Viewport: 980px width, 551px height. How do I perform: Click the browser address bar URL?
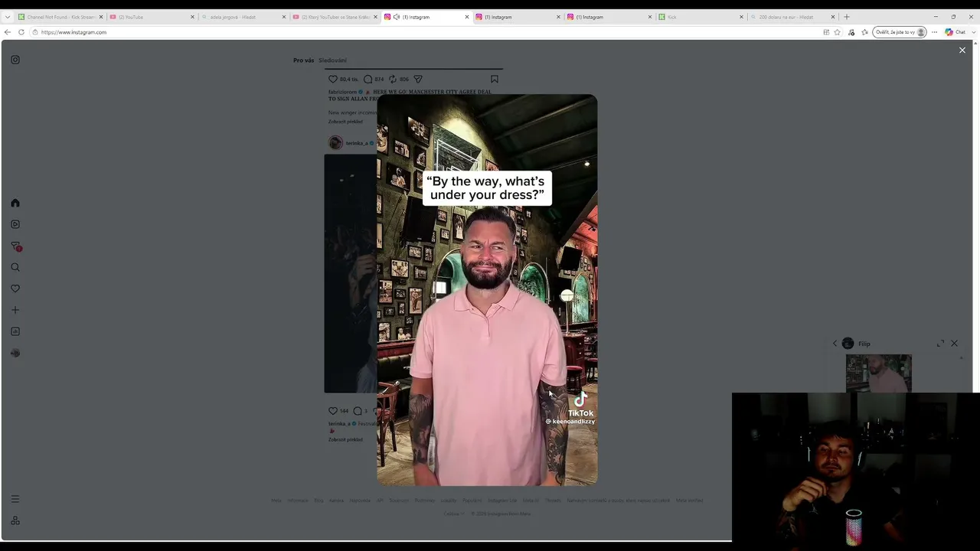point(73,32)
